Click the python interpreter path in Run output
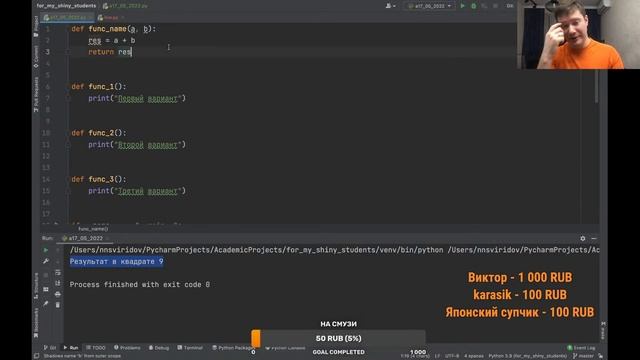Screen dimensions: 640x360 [256, 250]
